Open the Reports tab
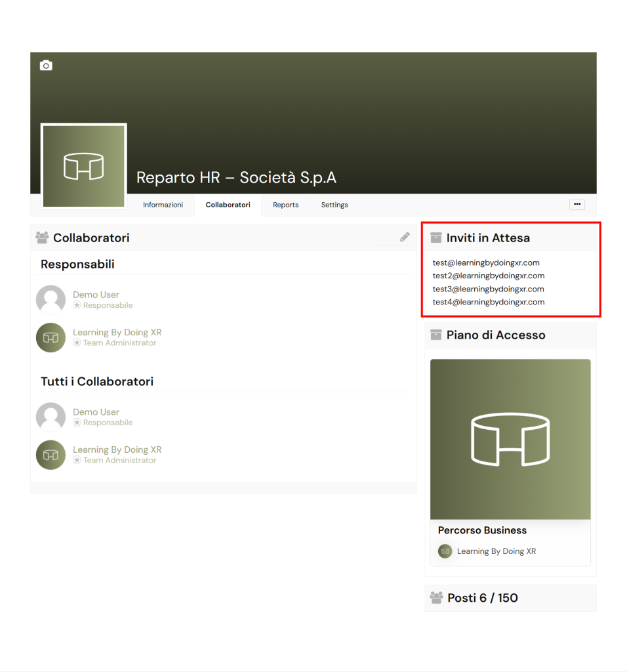 [286, 205]
